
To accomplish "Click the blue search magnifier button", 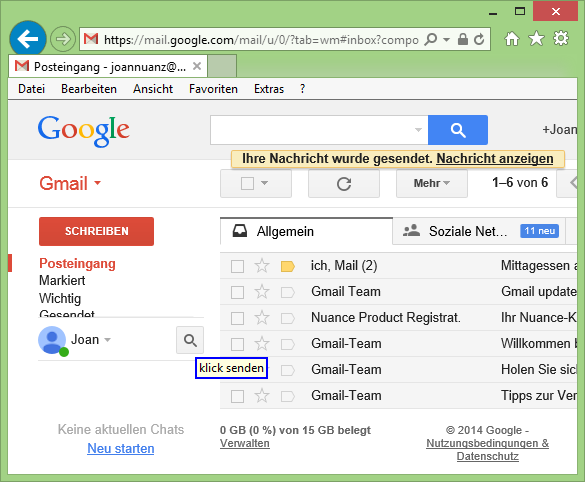I will tap(458, 130).
